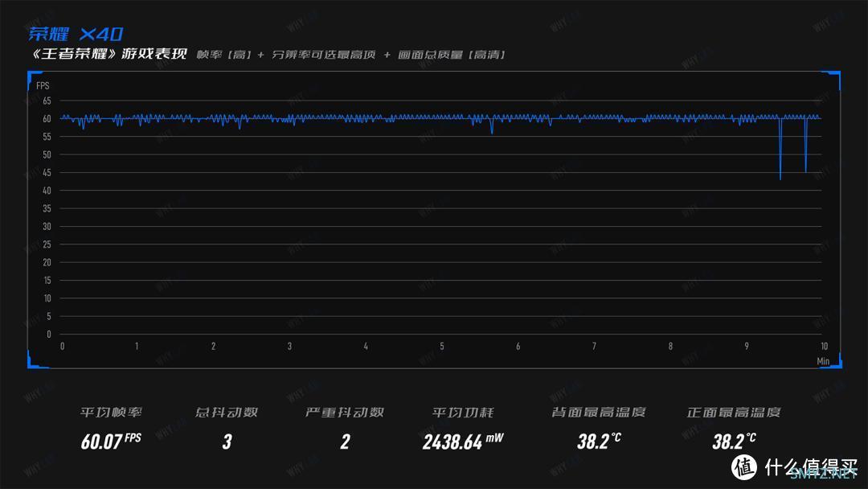Click the '50' FPS axis label

tap(47, 154)
